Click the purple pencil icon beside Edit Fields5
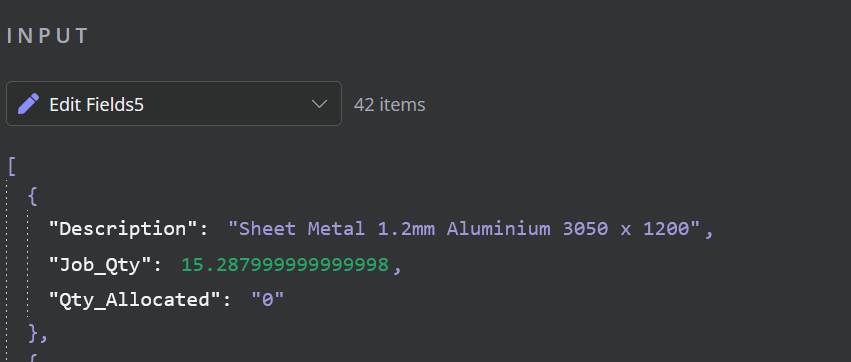The image size is (851, 362). 28,104
